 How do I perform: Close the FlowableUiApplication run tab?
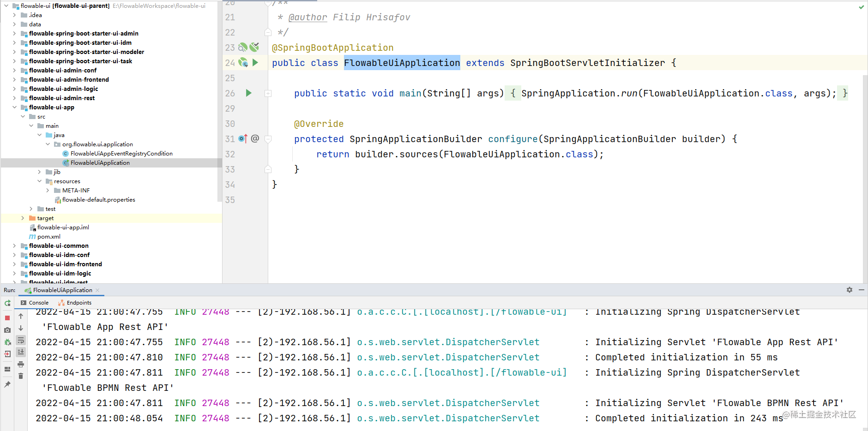pos(97,290)
